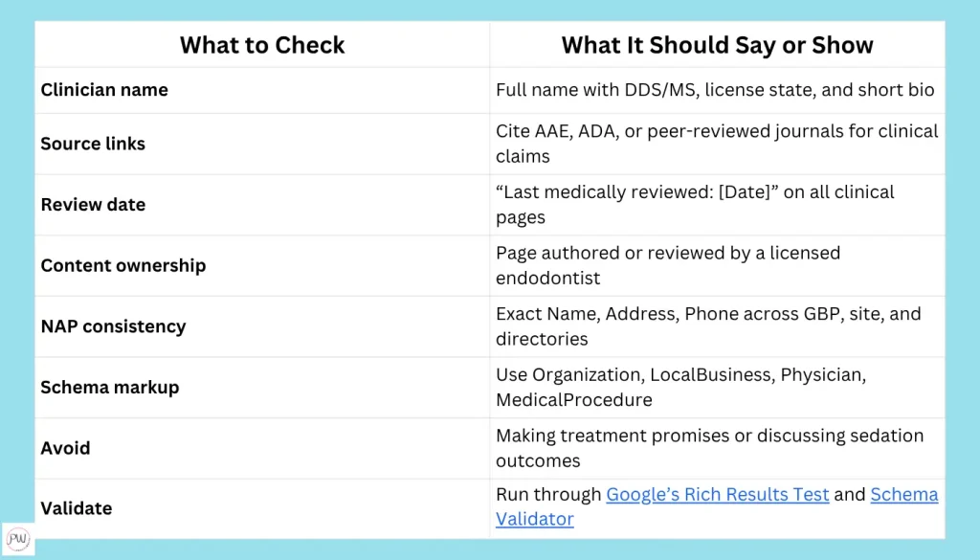980x560 pixels.
Task: Click the 'Cite AAE, ADA' description text
Action: pyautogui.click(x=716, y=143)
